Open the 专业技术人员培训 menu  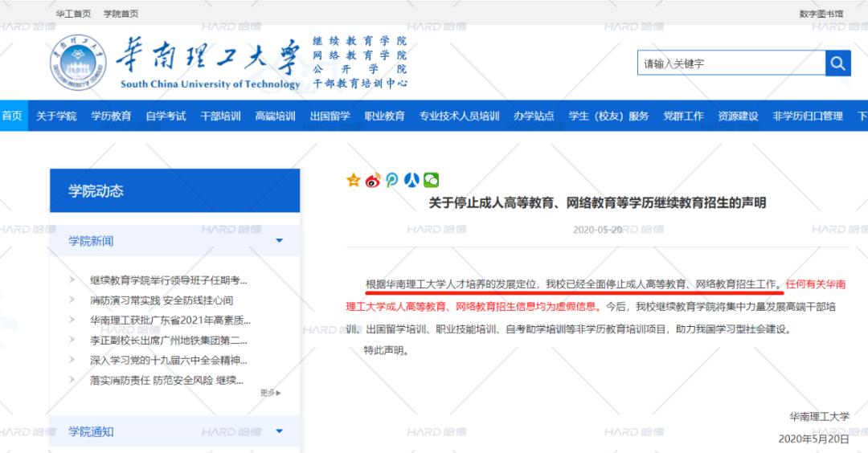point(460,116)
